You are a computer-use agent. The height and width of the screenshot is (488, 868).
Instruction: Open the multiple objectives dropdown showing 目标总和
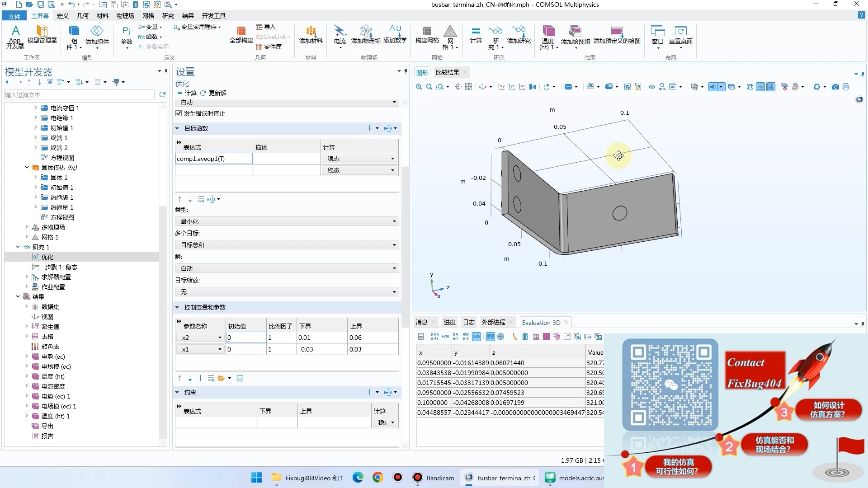point(287,245)
